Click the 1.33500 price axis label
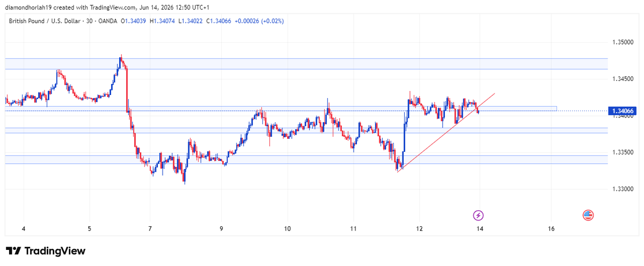The image size is (644, 266). [x=623, y=152]
